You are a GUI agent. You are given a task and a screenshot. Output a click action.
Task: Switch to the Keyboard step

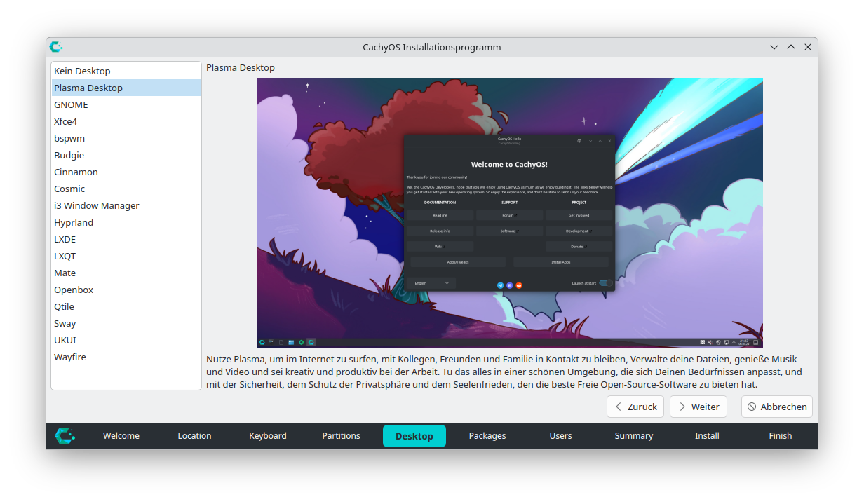coord(268,436)
